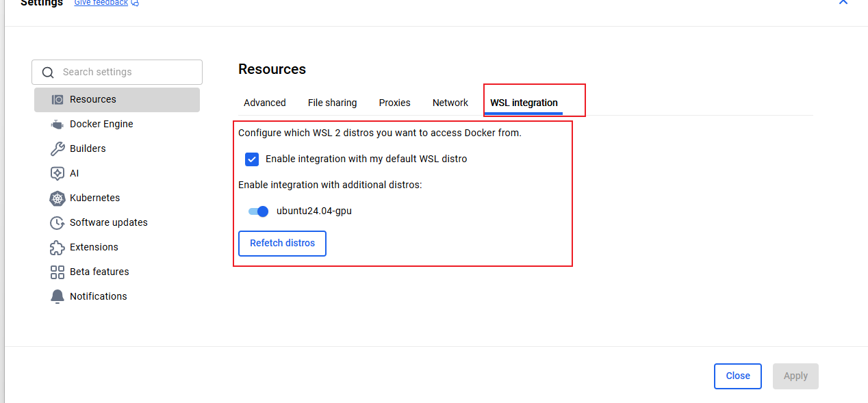Select the Docker Engine sidebar icon
The width and height of the screenshot is (868, 403).
(58, 124)
